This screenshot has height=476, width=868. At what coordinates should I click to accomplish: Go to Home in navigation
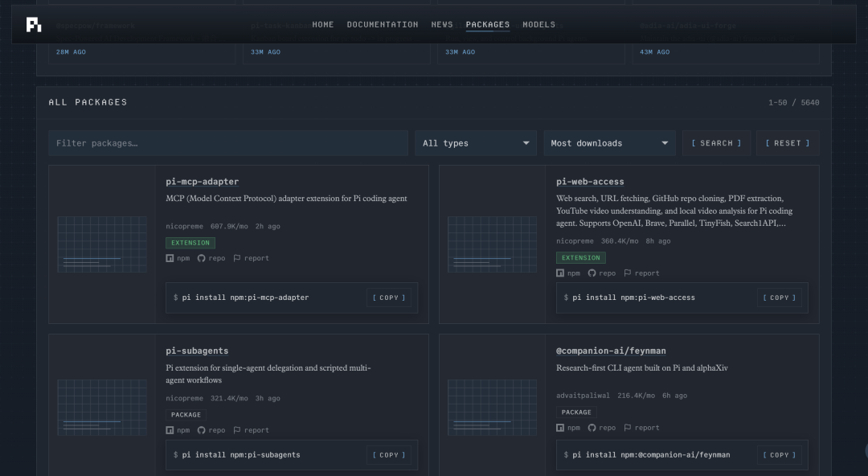pos(323,24)
